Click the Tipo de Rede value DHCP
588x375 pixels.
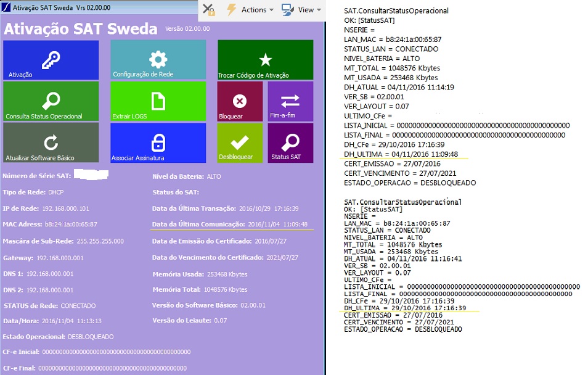[x=56, y=192]
